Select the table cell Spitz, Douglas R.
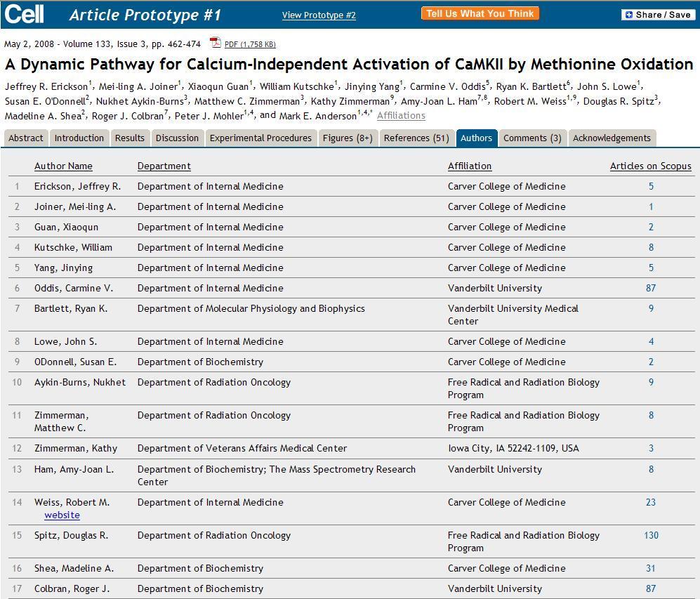 coord(72,535)
